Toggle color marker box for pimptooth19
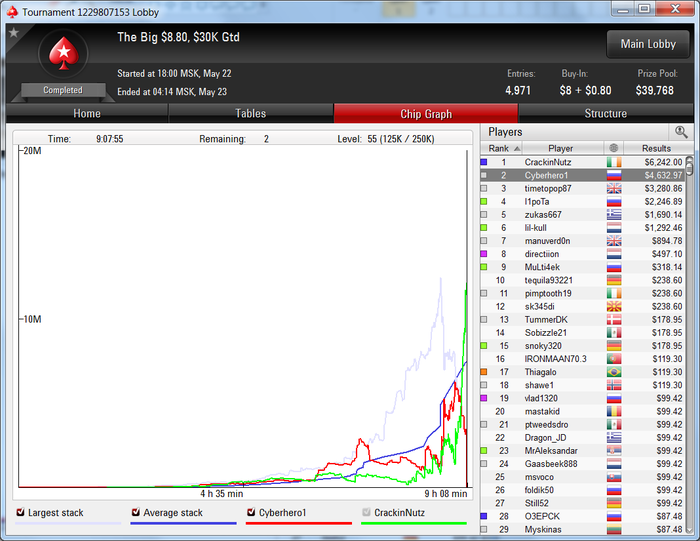Viewport: 700px width, 541px height. pyautogui.click(x=483, y=293)
